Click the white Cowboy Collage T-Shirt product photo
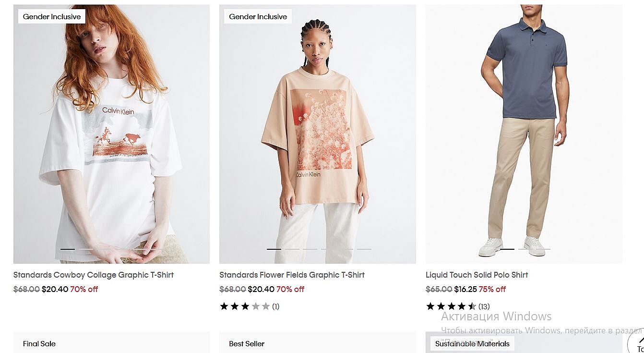The image size is (644, 353). pyautogui.click(x=111, y=144)
